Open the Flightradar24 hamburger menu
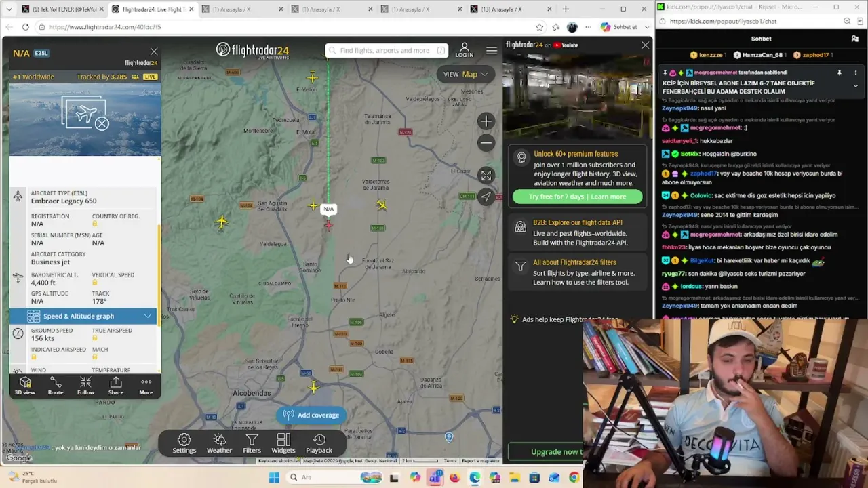The height and width of the screenshot is (488, 868). coord(492,51)
